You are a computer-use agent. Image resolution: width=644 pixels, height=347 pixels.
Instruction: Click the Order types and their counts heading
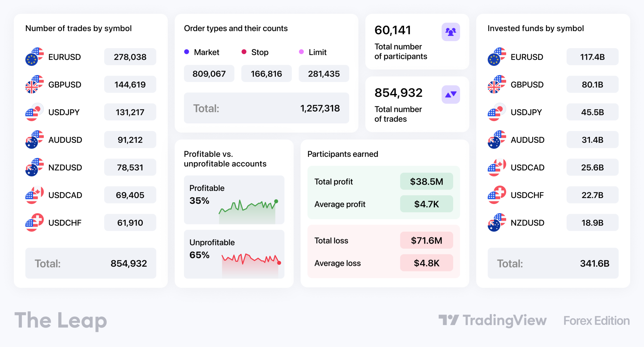click(x=236, y=28)
